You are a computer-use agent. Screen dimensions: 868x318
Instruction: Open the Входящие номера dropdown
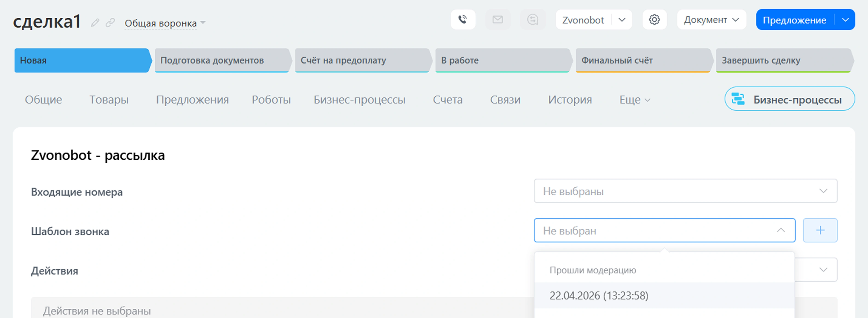pos(685,191)
